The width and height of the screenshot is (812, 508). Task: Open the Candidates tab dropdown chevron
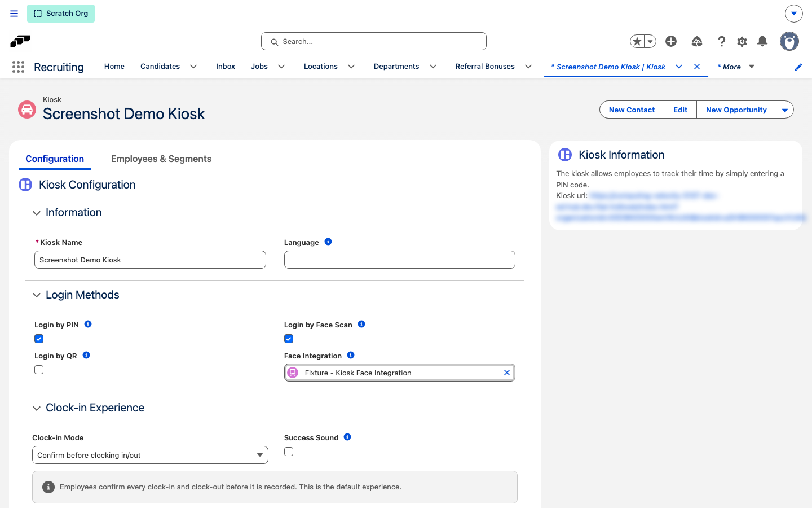click(193, 67)
